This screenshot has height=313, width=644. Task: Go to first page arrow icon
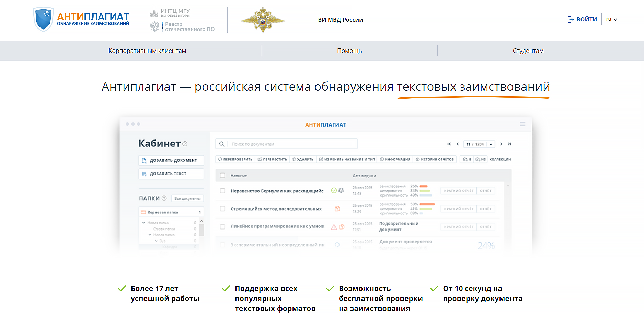[x=449, y=144]
